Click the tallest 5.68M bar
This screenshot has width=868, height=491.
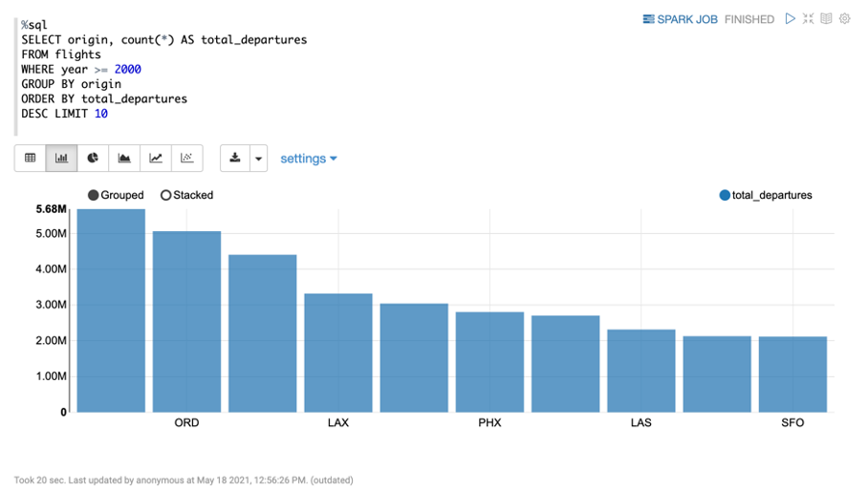click(111, 310)
